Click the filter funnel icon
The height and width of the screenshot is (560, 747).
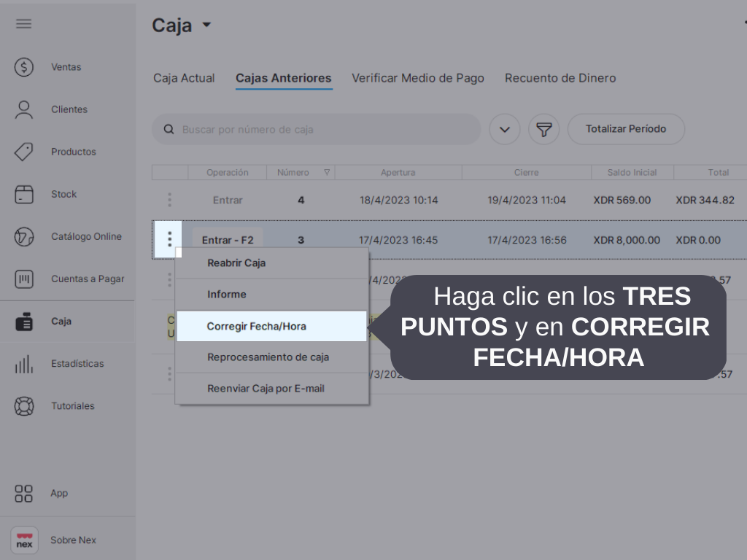click(543, 129)
